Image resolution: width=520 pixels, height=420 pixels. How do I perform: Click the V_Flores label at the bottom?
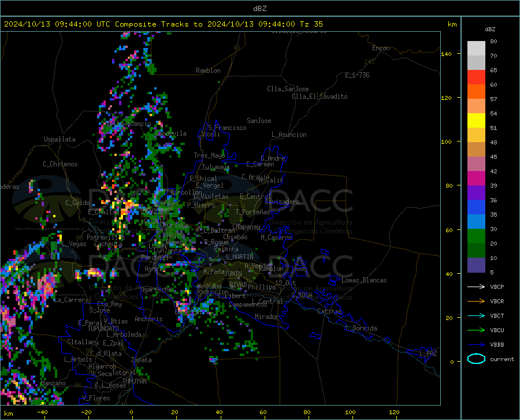[96, 398]
